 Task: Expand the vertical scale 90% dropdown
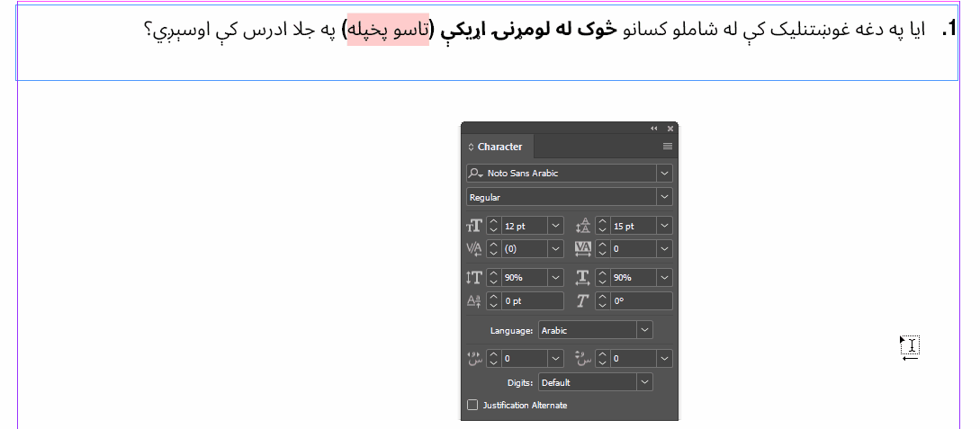point(555,277)
